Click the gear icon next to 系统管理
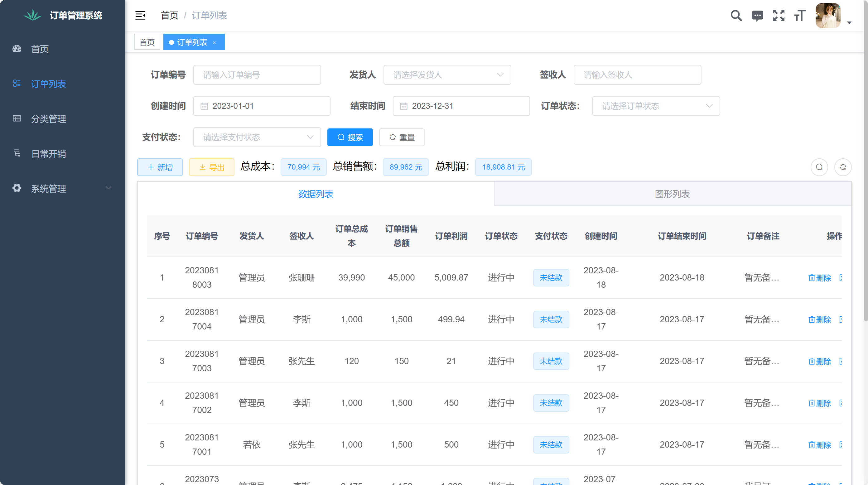Viewport: 868px width, 485px height. pos(17,188)
